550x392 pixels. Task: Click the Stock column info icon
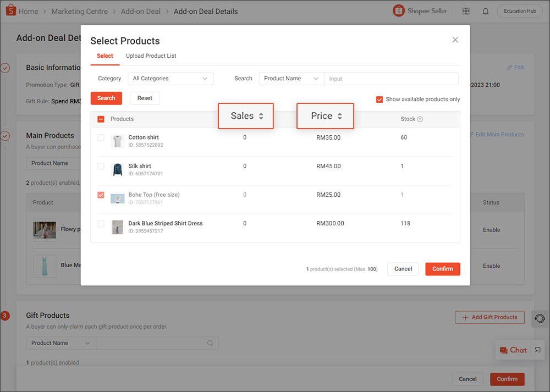point(421,119)
